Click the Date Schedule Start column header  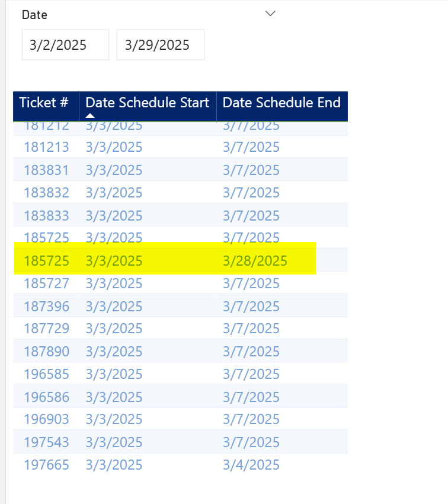coord(147,103)
